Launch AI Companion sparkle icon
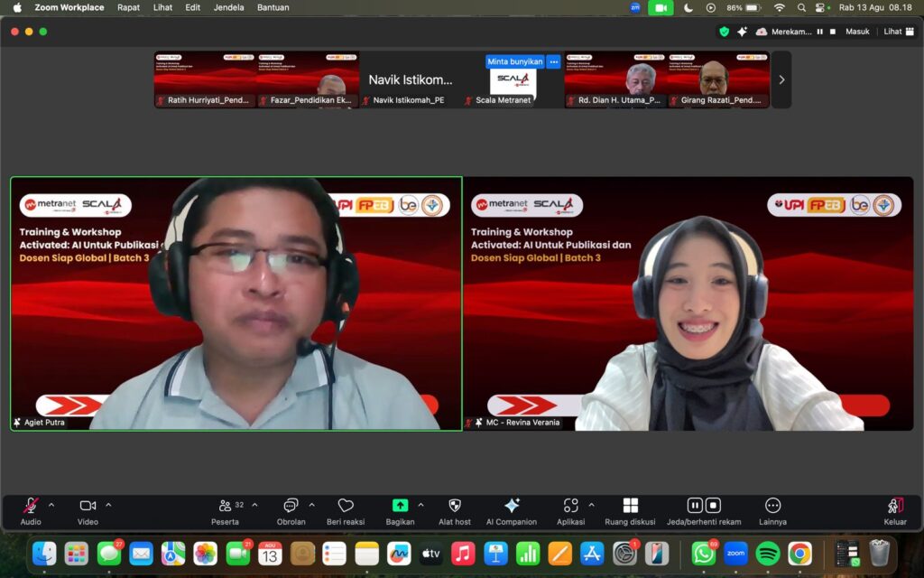Image resolution: width=924 pixels, height=578 pixels. tap(512, 511)
